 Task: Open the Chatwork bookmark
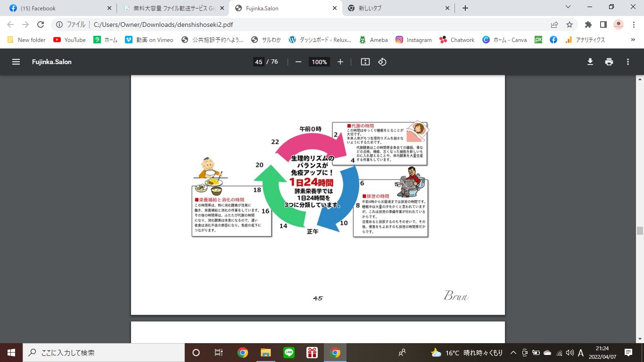click(457, 40)
